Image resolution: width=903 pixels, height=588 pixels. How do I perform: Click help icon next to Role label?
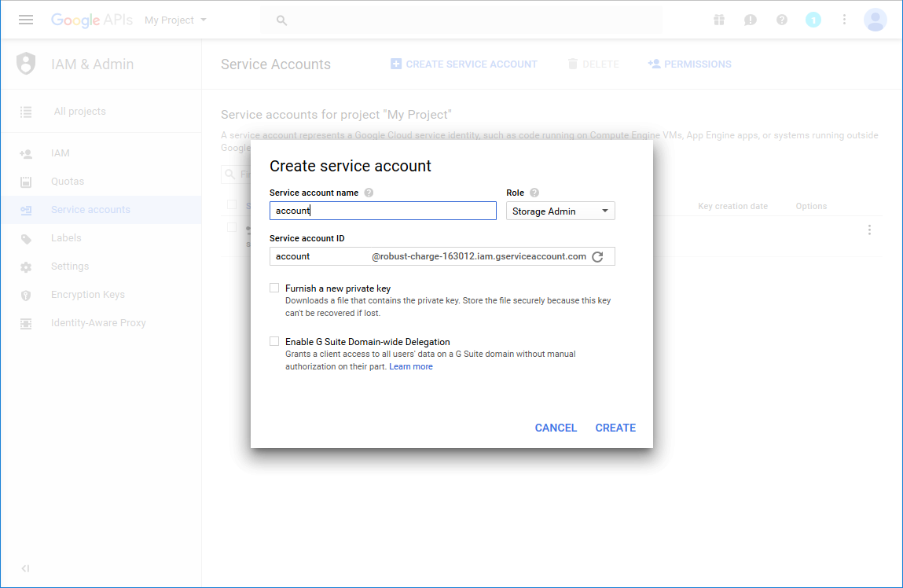point(534,193)
